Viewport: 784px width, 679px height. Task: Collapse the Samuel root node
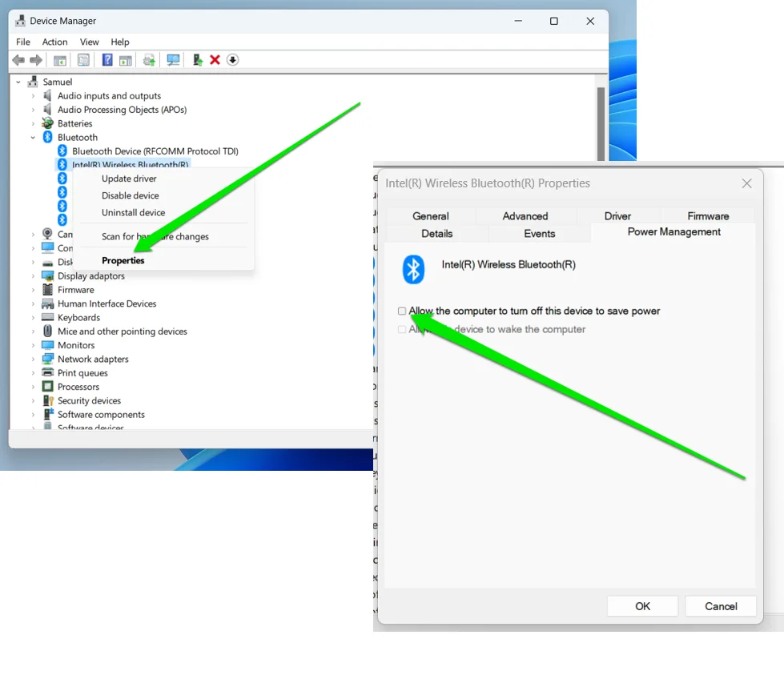click(x=18, y=82)
